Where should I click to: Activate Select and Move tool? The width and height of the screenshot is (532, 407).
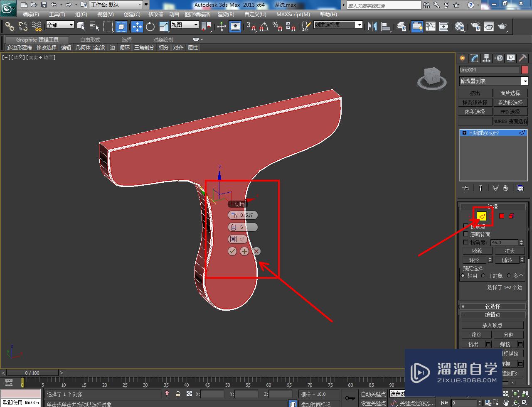point(137,27)
